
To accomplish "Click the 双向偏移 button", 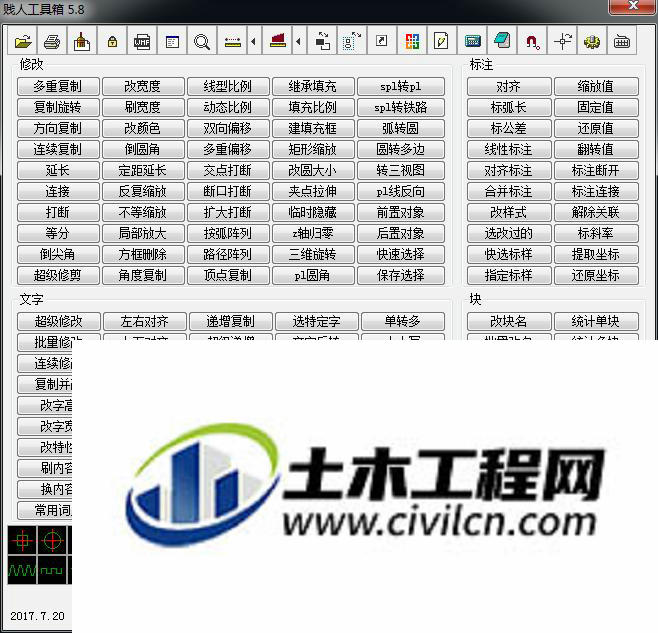I will tap(228, 128).
